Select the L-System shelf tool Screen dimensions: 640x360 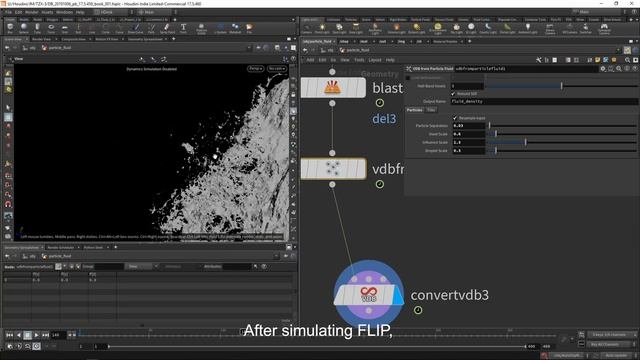(220, 28)
